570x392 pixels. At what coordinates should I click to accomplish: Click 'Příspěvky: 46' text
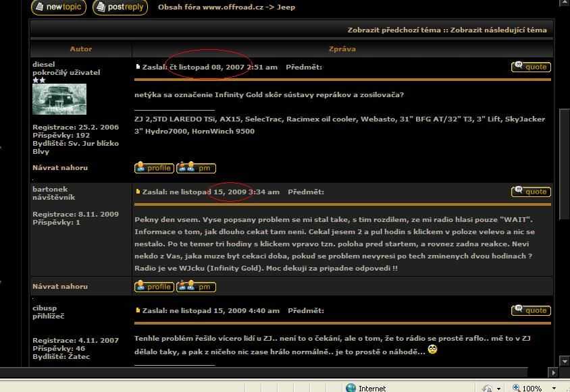point(59,348)
